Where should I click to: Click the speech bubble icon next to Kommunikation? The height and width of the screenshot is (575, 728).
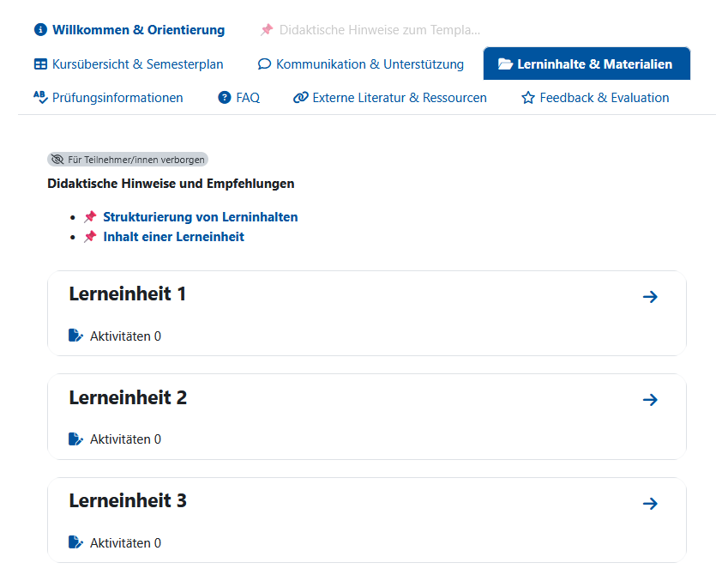coord(264,64)
